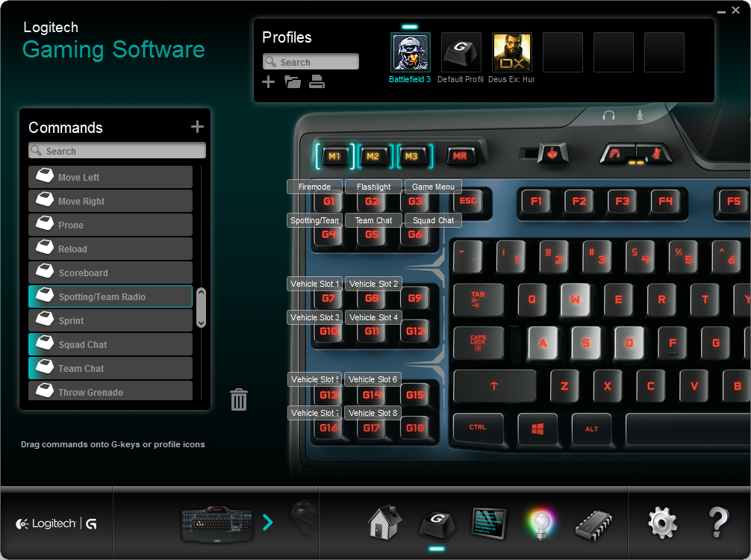The width and height of the screenshot is (751, 560).
Task: Select the Prone command
Action: point(110,225)
